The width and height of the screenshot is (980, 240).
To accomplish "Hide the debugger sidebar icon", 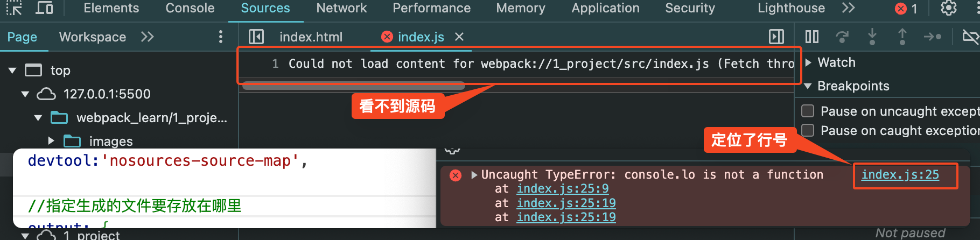I will (x=776, y=37).
